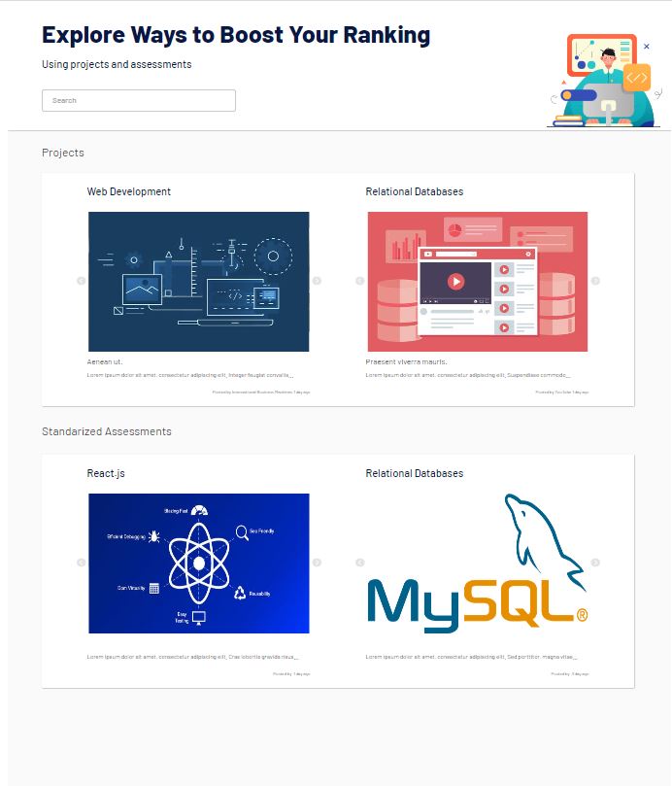Click the Lorem ipsum description under Web Development

[x=190, y=375]
